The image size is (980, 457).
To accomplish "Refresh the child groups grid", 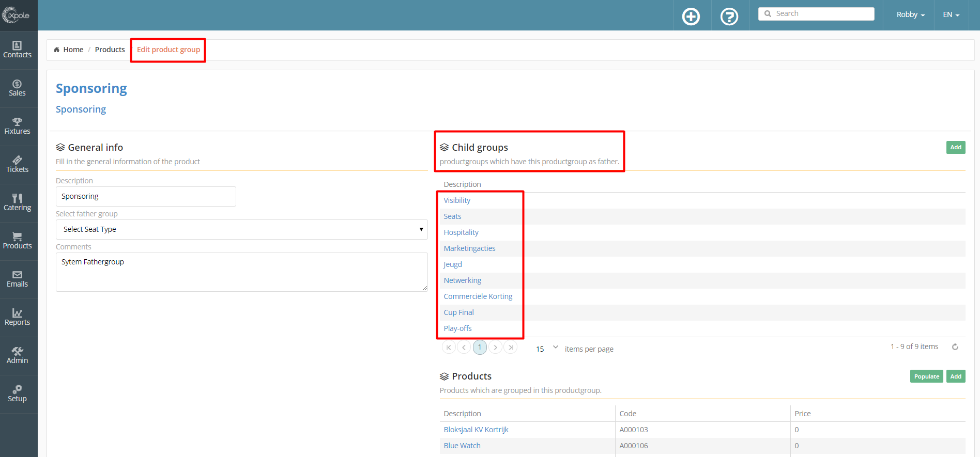I will pos(955,347).
